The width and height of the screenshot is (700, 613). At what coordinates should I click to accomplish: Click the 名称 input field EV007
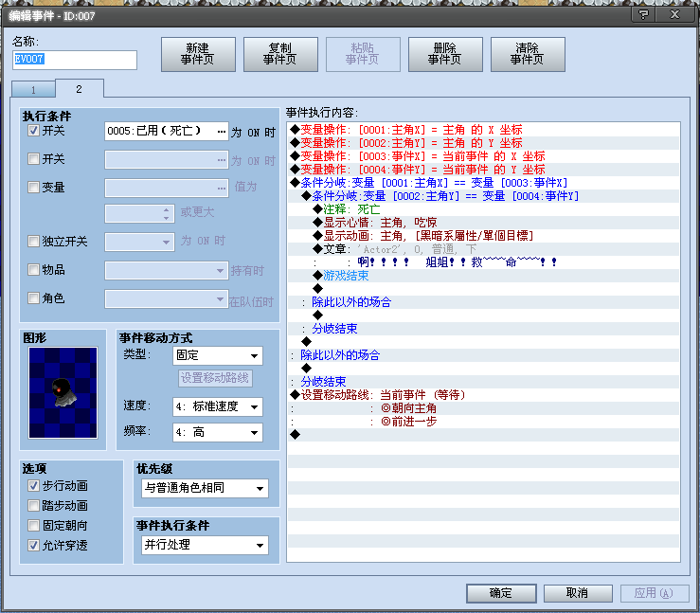pos(75,60)
